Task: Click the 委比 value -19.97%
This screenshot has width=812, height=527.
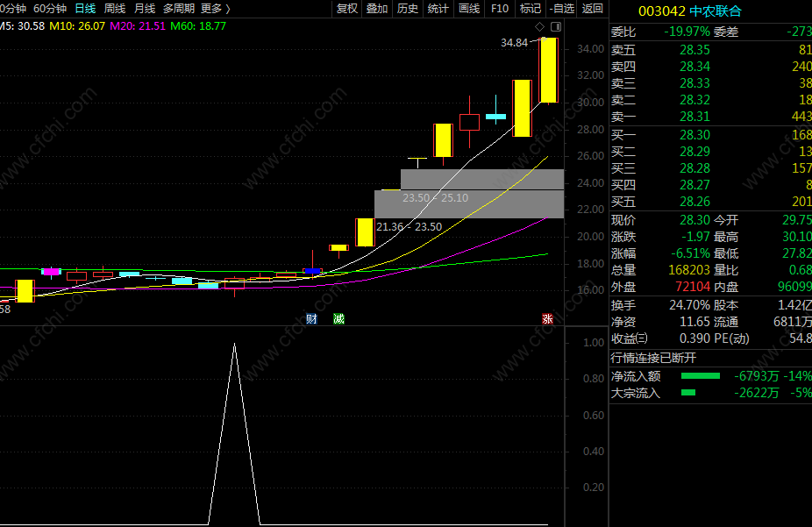Action: tap(687, 32)
